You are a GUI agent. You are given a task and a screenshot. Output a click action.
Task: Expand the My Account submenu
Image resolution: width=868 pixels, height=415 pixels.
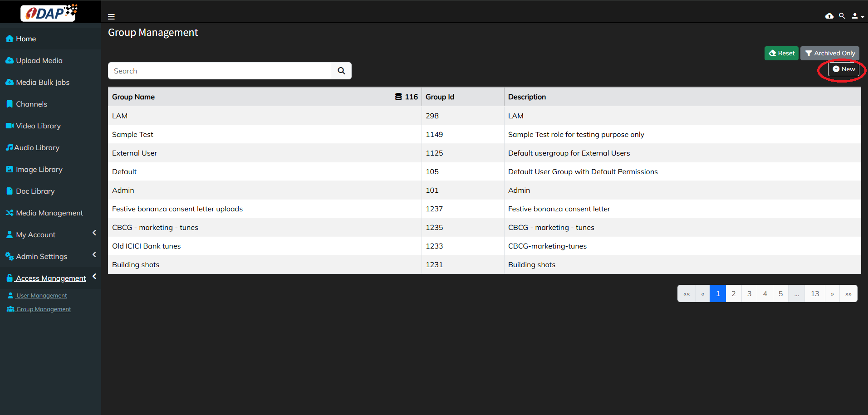(x=94, y=233)
